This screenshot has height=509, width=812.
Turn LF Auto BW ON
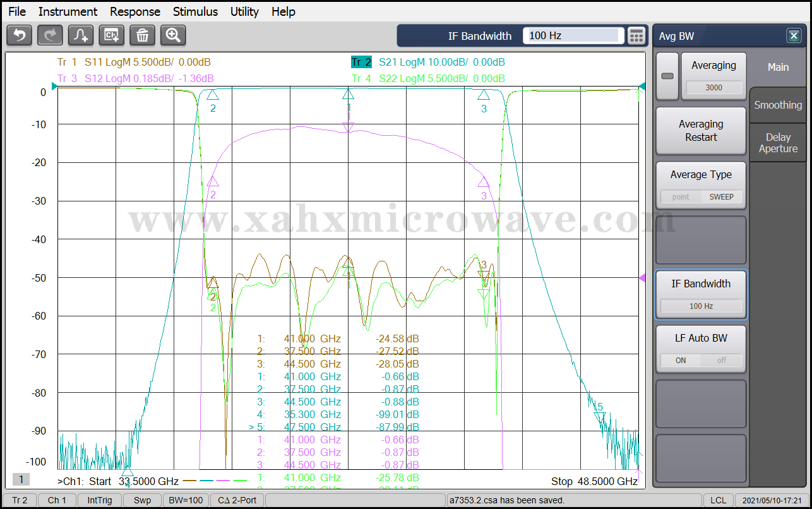[x=681, y=360]
